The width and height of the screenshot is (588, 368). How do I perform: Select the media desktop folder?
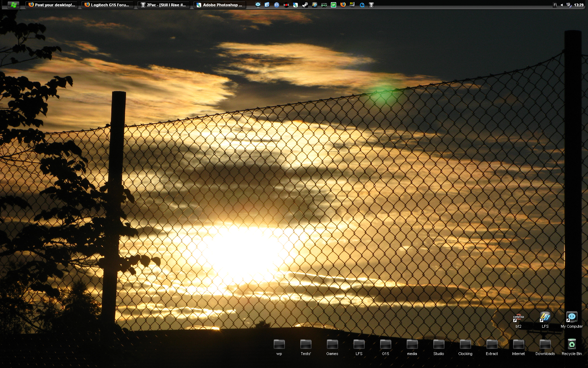412,347
